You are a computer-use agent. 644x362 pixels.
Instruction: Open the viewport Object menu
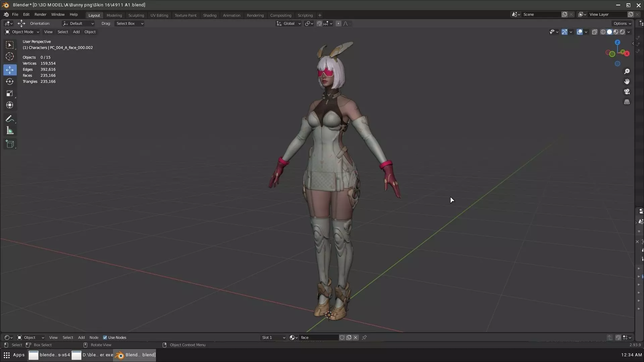(90, 32)
